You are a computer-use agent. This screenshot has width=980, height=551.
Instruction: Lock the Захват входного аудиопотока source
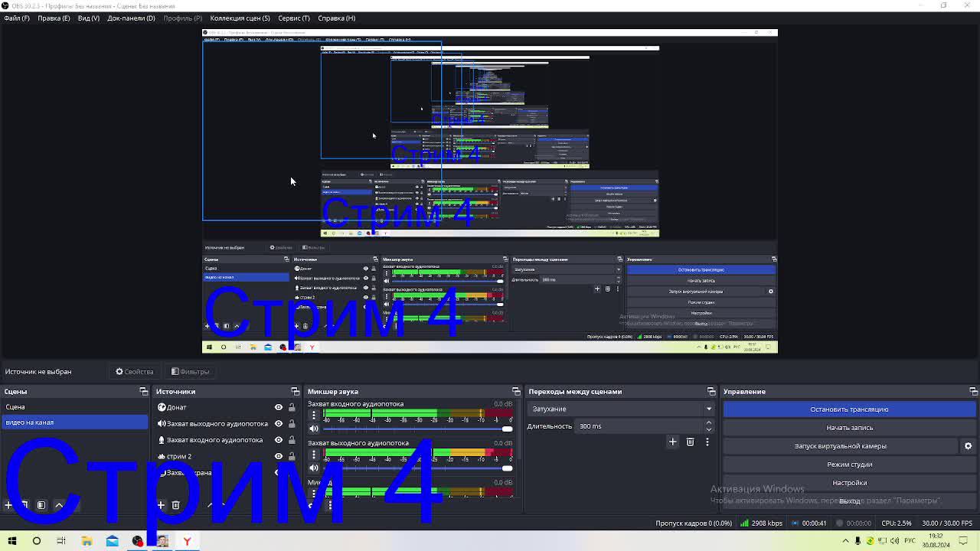pyautogui.click(x=292, y=440)
